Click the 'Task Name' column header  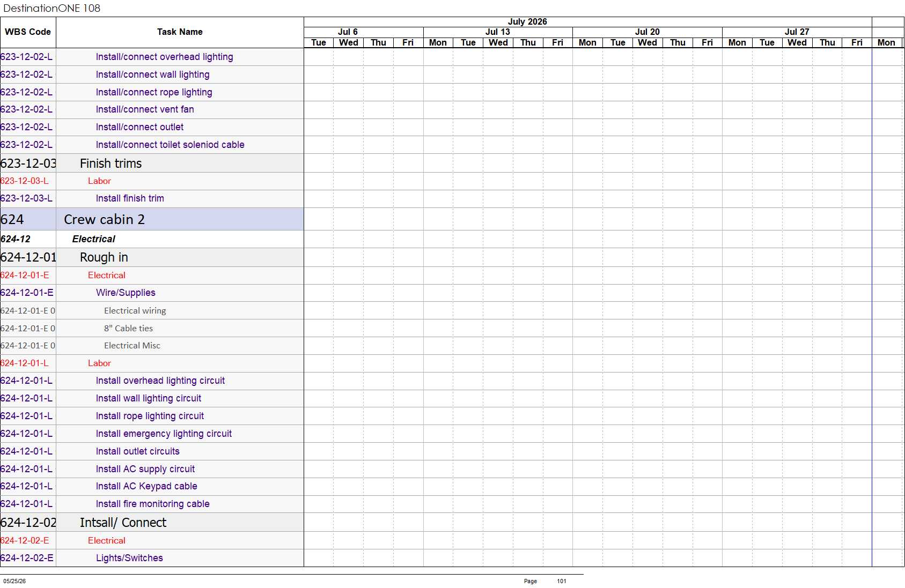point(180,32)
